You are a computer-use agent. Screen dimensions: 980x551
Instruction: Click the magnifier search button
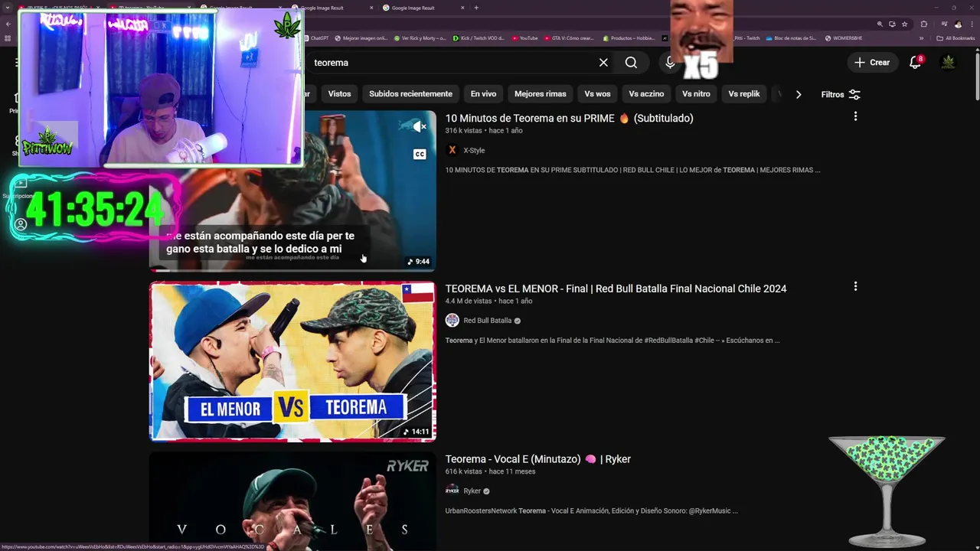click(631, 63)
